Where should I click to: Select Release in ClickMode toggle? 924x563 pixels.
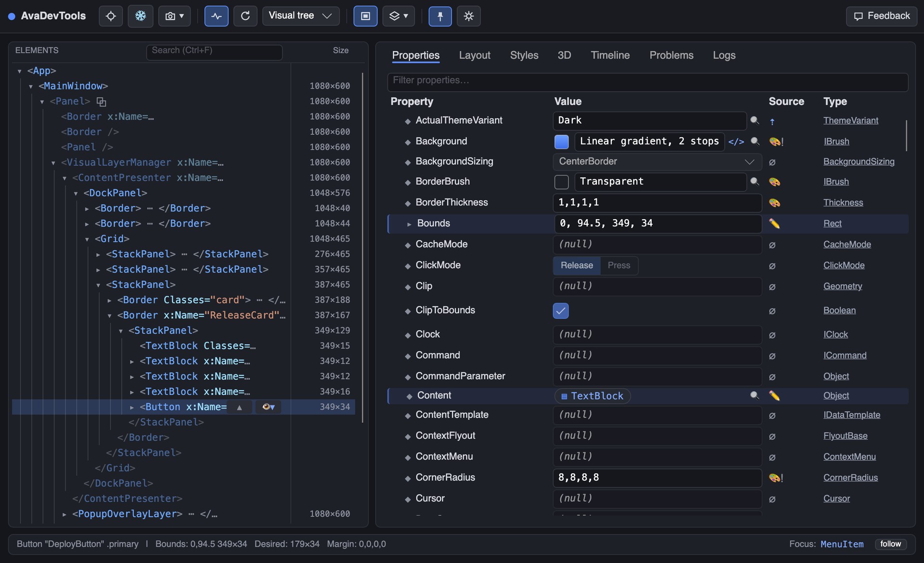point(577,265)
